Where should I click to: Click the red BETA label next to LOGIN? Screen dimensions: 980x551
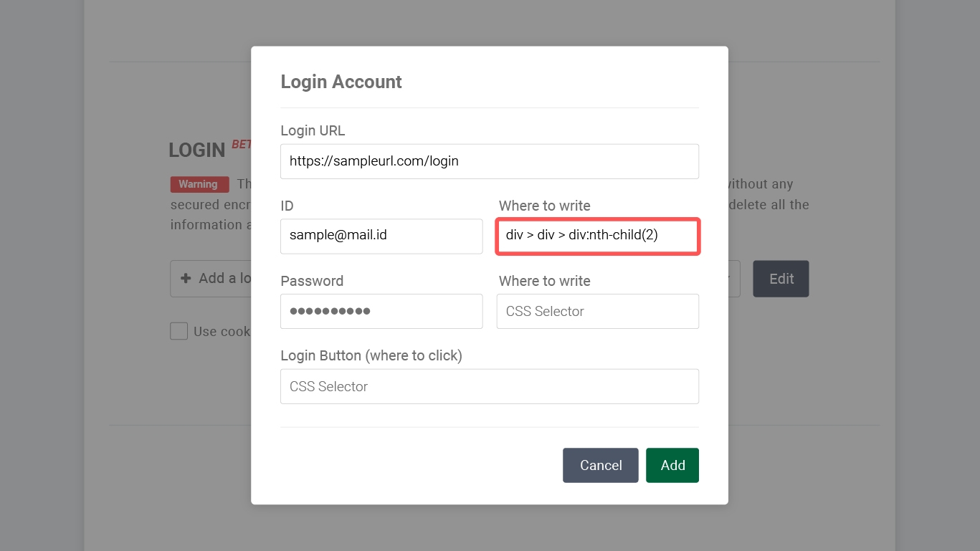242,145
